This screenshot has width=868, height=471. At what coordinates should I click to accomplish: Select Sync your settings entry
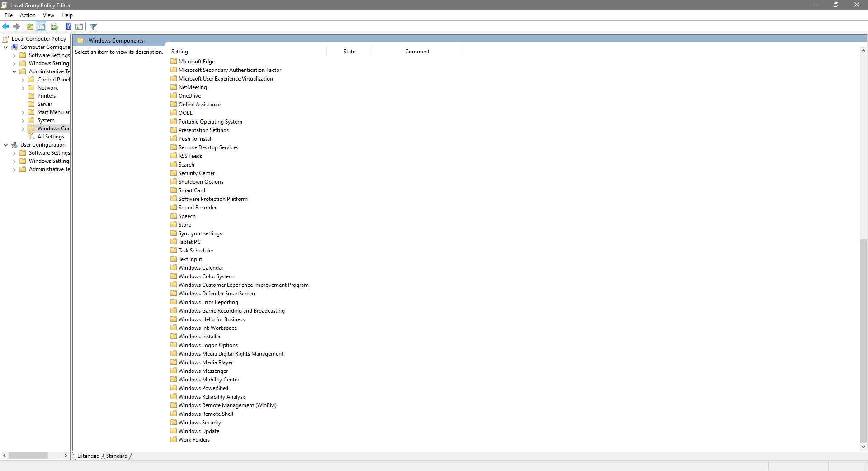(200, 233)
